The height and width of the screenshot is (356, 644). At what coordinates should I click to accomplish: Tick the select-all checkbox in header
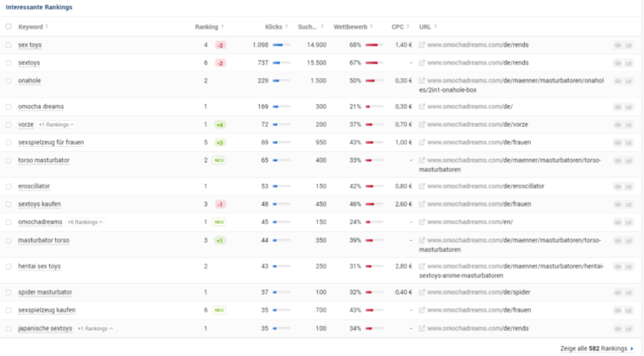(8, 27)
